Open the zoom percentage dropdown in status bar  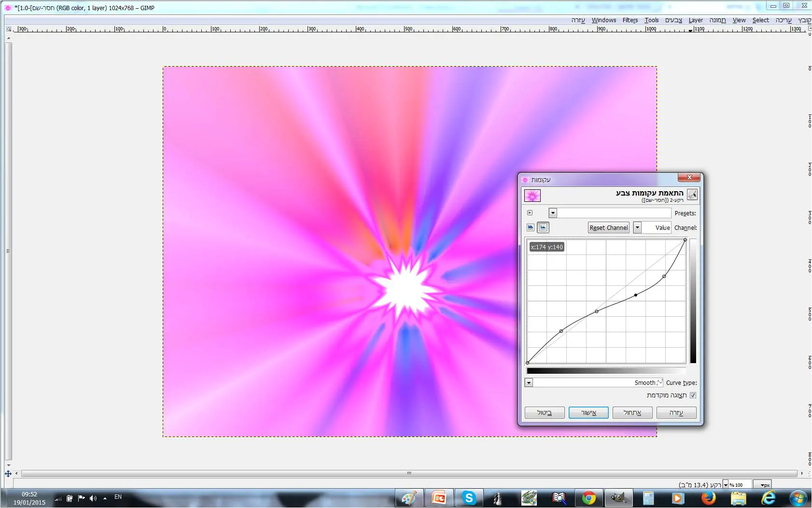pos(726,485)
